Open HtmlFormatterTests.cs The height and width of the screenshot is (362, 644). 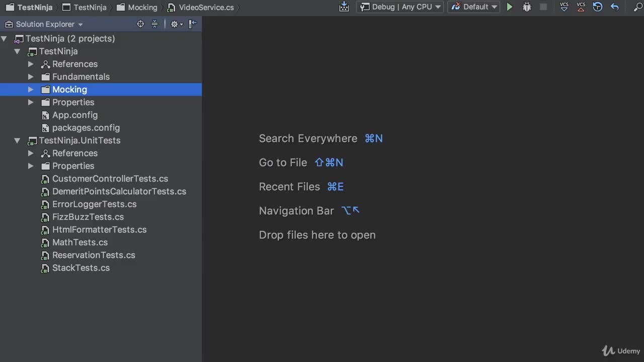(x=101, y=230)
